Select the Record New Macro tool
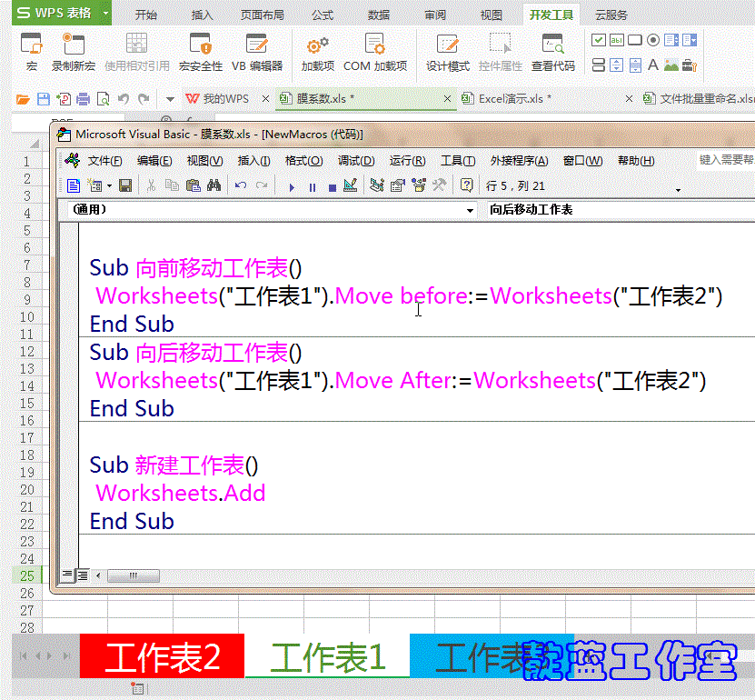Viewport: 755px width, 700px height. pos(73,50)
